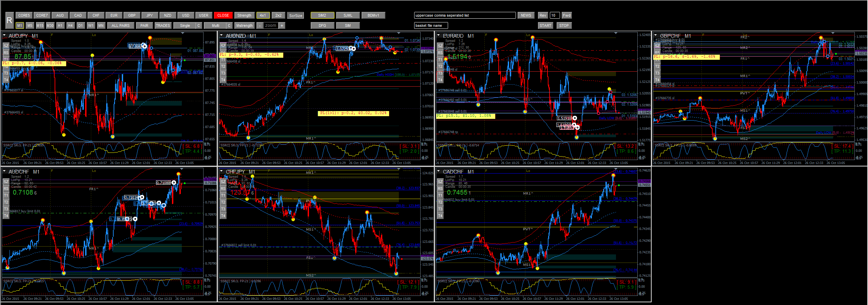This screenshot has width=868, height=305.
Task: Click the SIM button beside DFG
Action: pyautogui.click(x=348, y=25)
